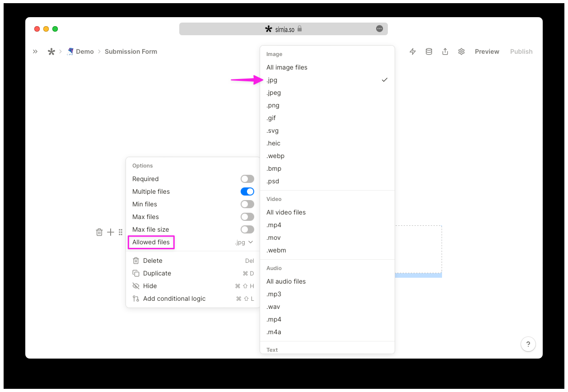Toggle the Required switch

coord(247,179)
